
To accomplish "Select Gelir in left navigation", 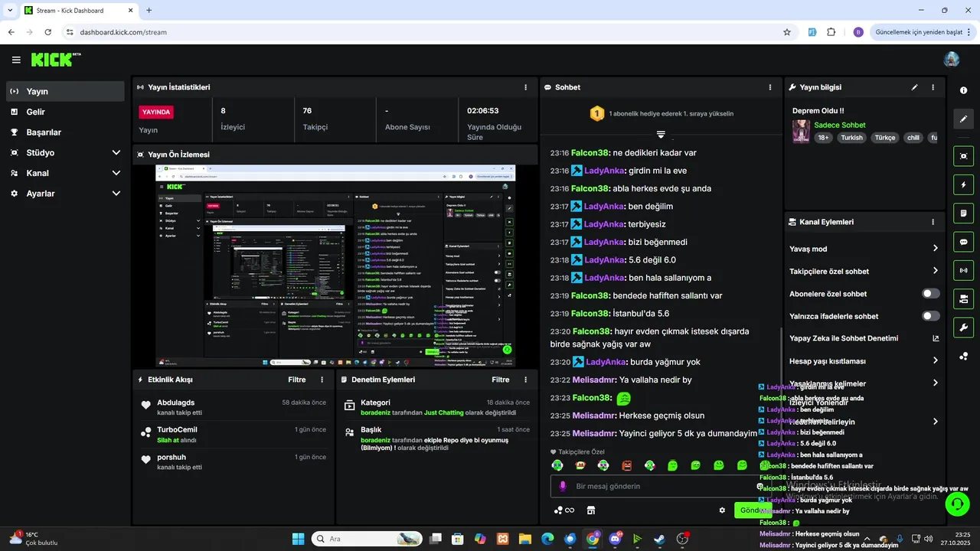I will pyautogui.click(x=65, y=112).
